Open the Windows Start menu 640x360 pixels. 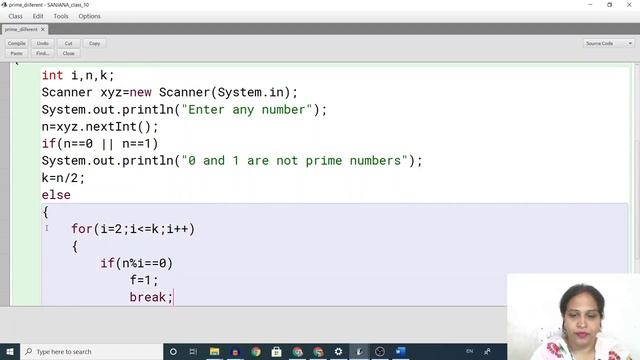coord(10,351)
